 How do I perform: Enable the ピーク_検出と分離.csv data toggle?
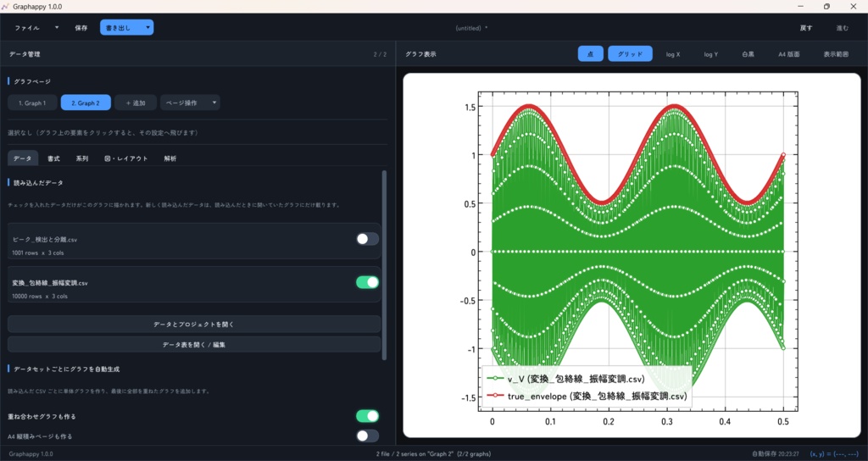click(368, 239)
